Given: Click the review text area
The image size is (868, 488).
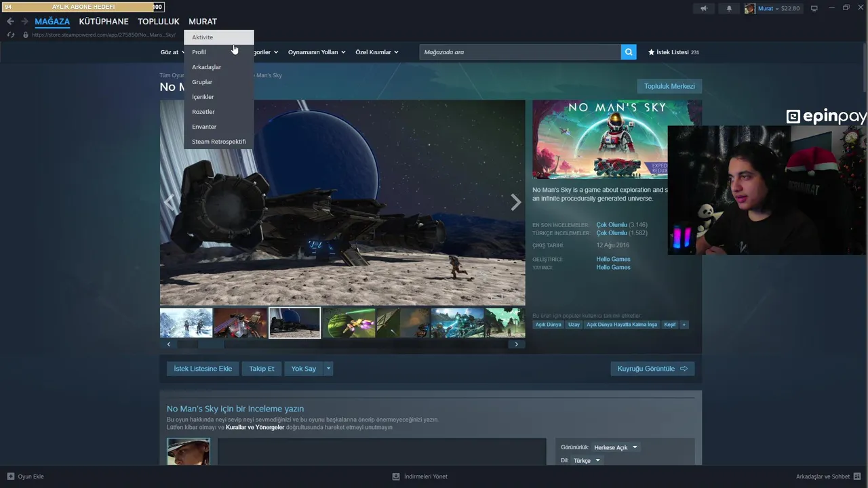Looking at the screenshot, I should 382,451.
